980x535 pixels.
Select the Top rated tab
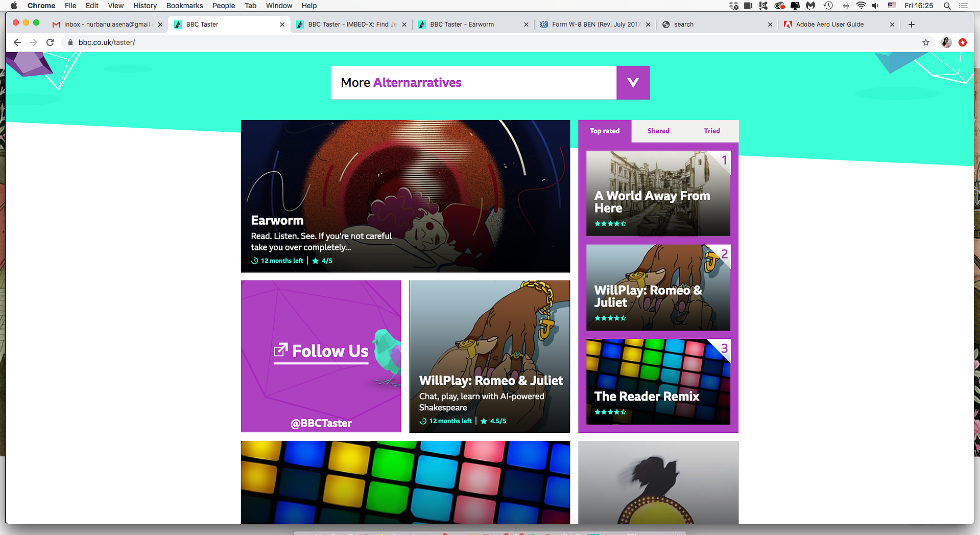click(x=605, y=131)
